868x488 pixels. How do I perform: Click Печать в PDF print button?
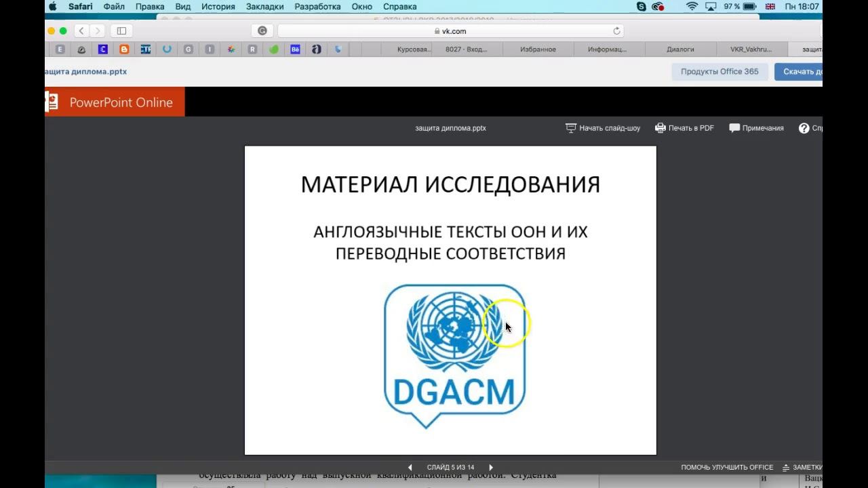click(x=684, y=128)
